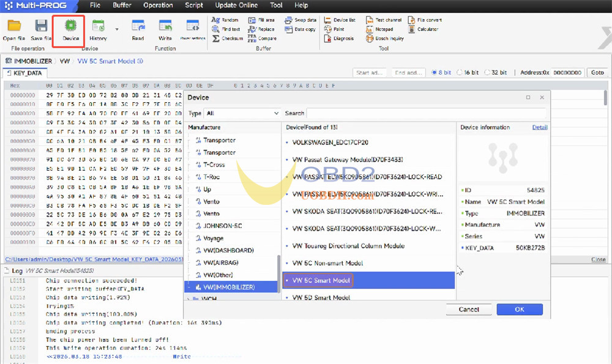The width and height of the screenshot is (612, 364).
Task: Select the 16 bit display mode
Action: coord(469,72)
